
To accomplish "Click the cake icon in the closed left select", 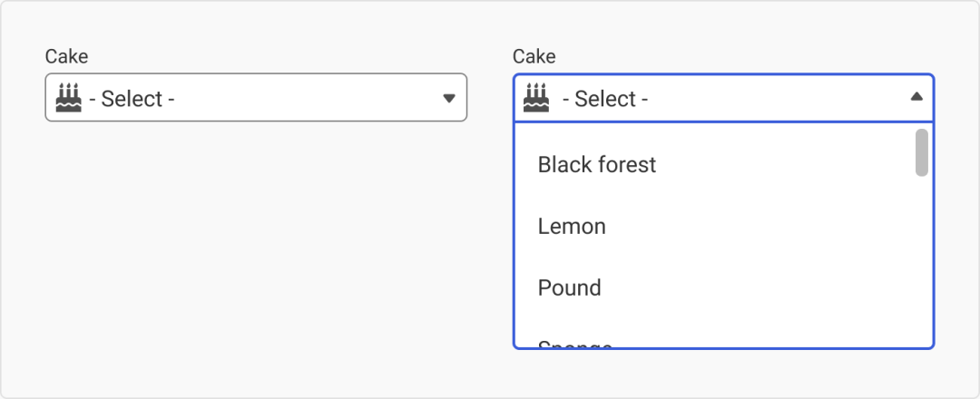I will coord(69,97).
